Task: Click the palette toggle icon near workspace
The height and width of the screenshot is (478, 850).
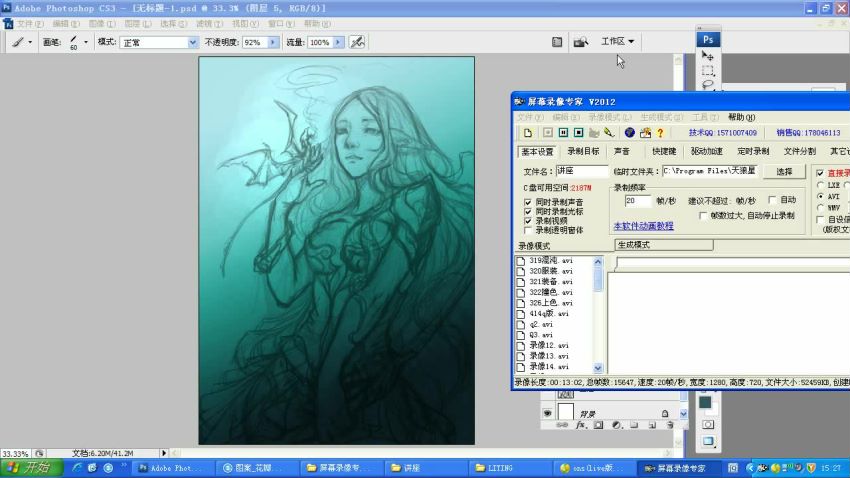Action: [557, 42]
